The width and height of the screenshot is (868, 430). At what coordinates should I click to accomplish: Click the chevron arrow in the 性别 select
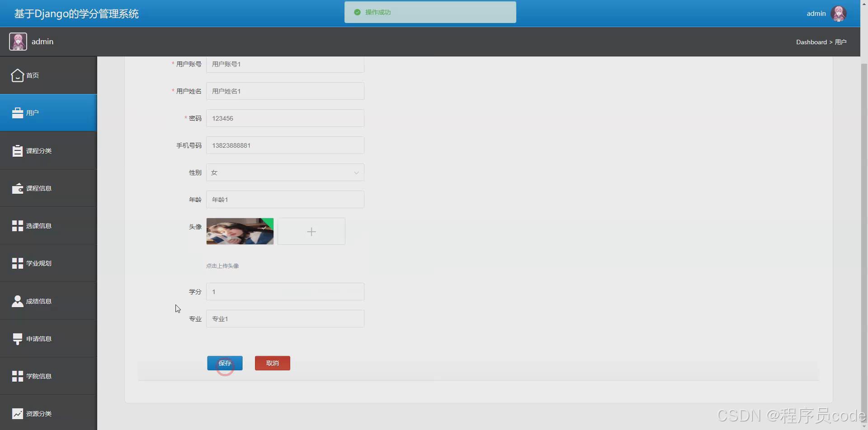pyautogui.click(x=356, y=173)
